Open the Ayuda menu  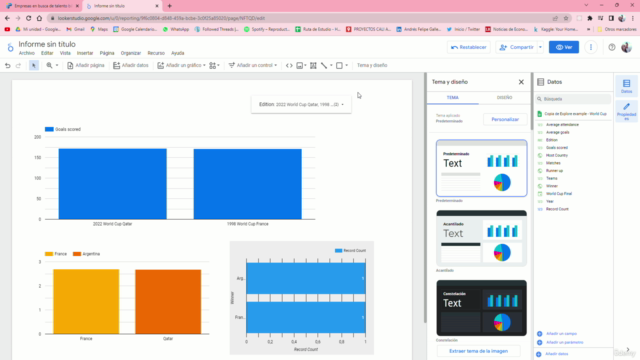(x=178, y=53)
